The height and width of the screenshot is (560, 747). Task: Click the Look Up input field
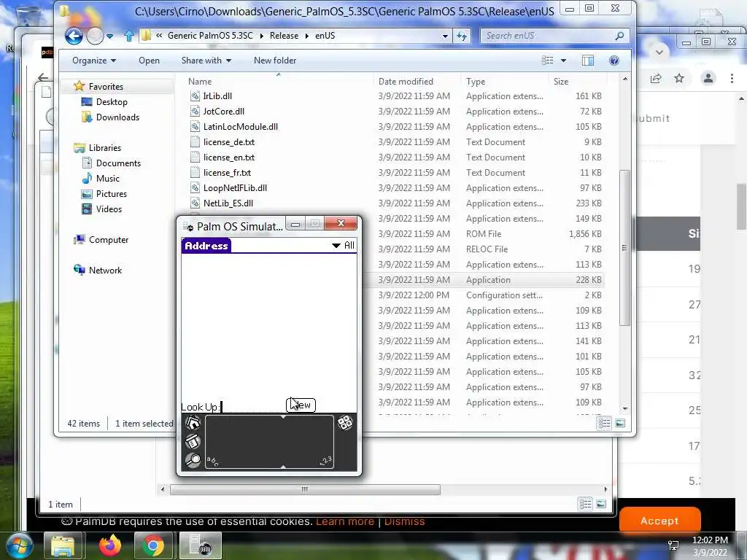[252, 407]
